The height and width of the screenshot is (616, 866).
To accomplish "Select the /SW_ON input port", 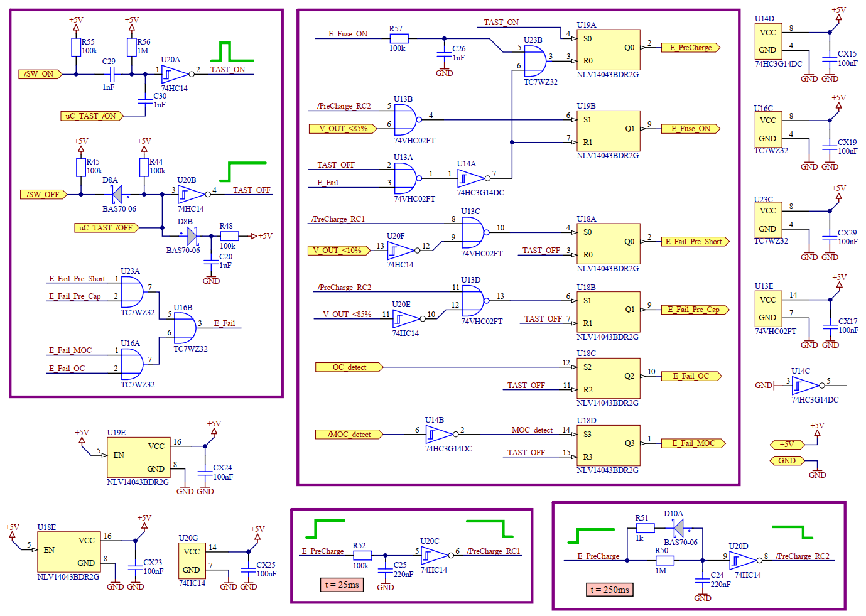I will (x=40, y=74).
